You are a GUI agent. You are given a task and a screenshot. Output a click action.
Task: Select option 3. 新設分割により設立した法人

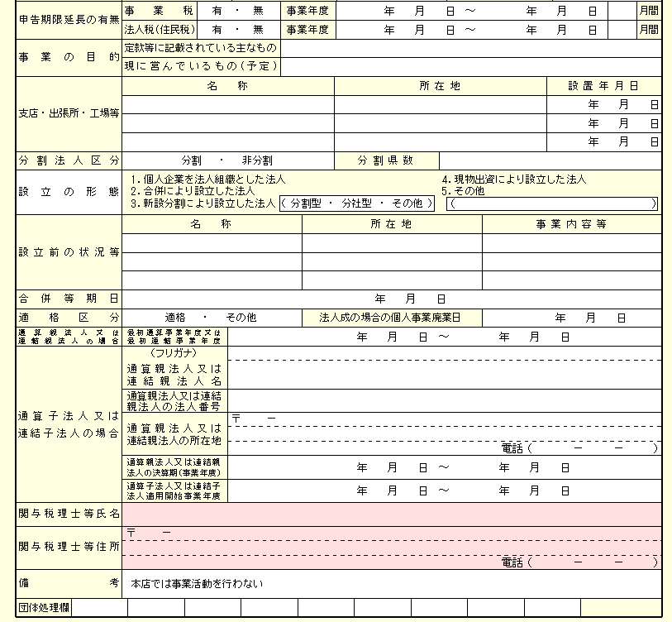click(203, 203)
